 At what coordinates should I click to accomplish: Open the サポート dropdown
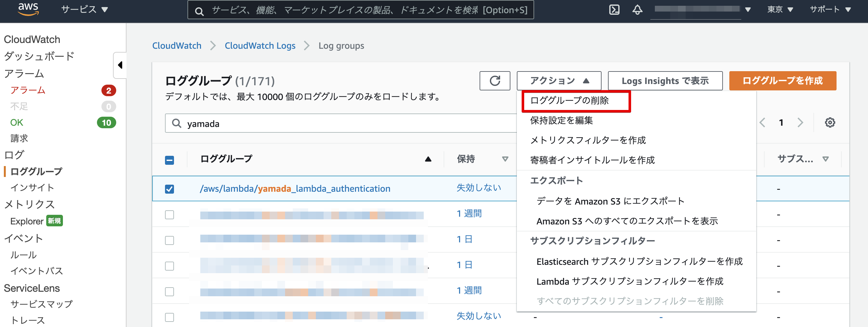(830, 9)
